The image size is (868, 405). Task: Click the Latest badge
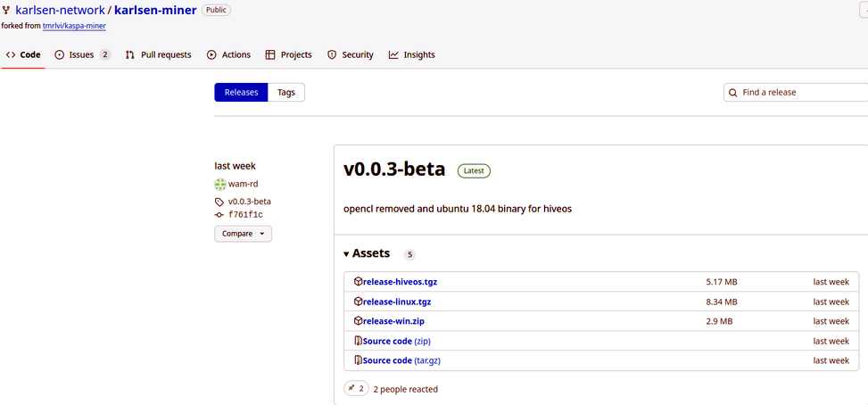click(x=474, y=171)
